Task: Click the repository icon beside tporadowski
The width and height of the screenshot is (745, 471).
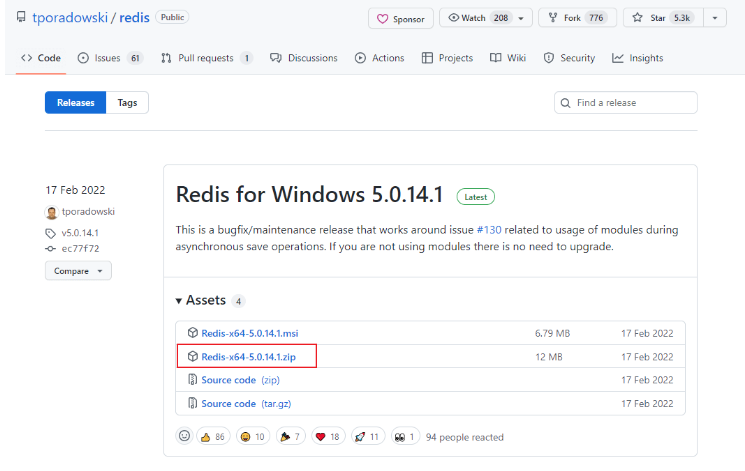Action: coord(21,17)
